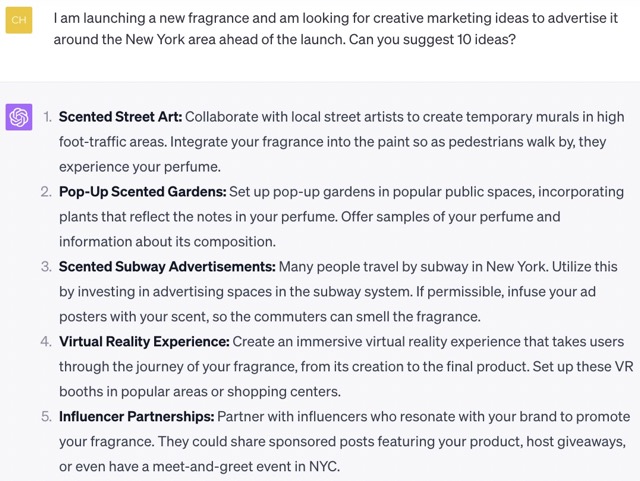Image resolution: width=640 pixels, height=481 pixels.
Task: Click the Scented Subway Advertisements heading
Action: [x=167, y=266]
